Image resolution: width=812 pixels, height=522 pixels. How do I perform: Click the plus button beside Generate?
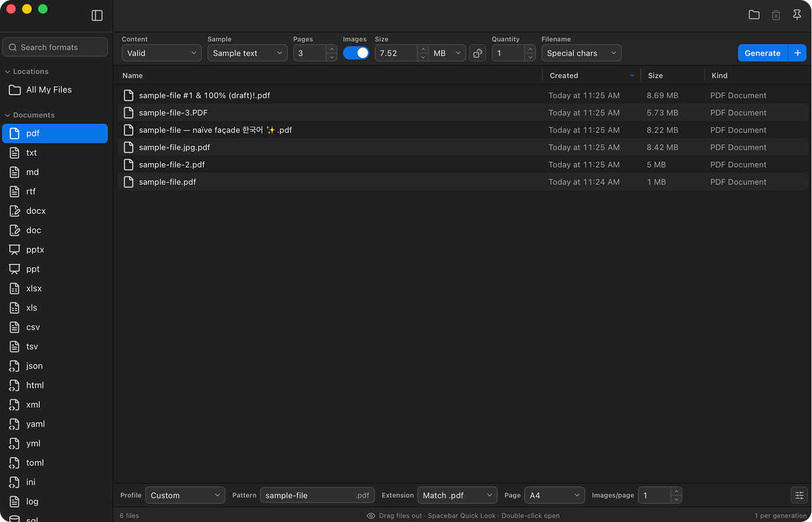(x=797, y=53)
